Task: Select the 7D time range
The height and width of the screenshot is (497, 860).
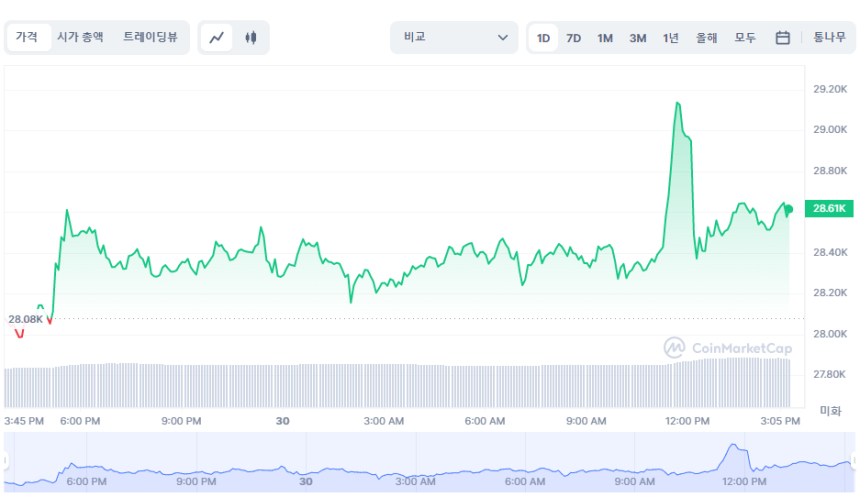Action: click(574, 38)
